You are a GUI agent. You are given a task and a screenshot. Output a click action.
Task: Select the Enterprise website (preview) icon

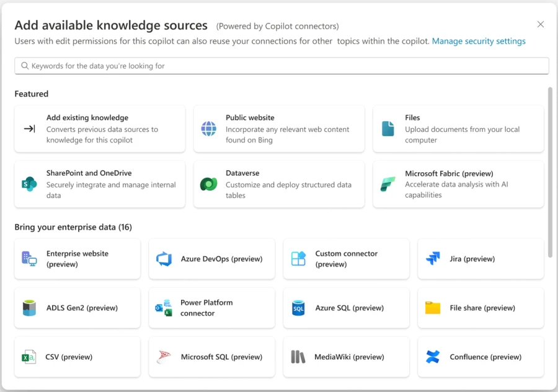click(x=29, y=259)
